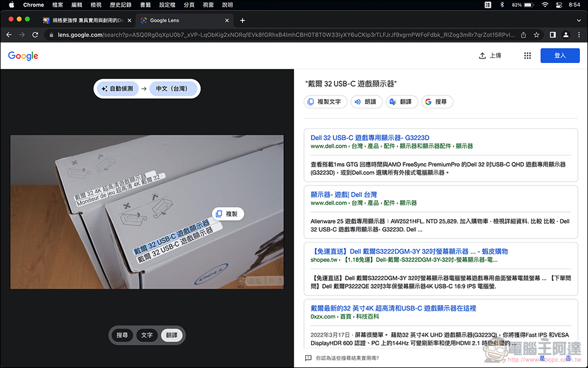Open the Google apps grid
This screenshot has height=368, width=588.
[527, 55]
